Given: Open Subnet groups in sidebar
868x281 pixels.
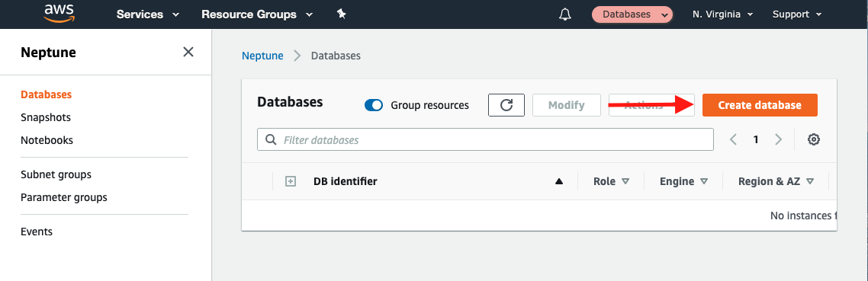Looking at the screenshot, I should (x=56, y=175).
